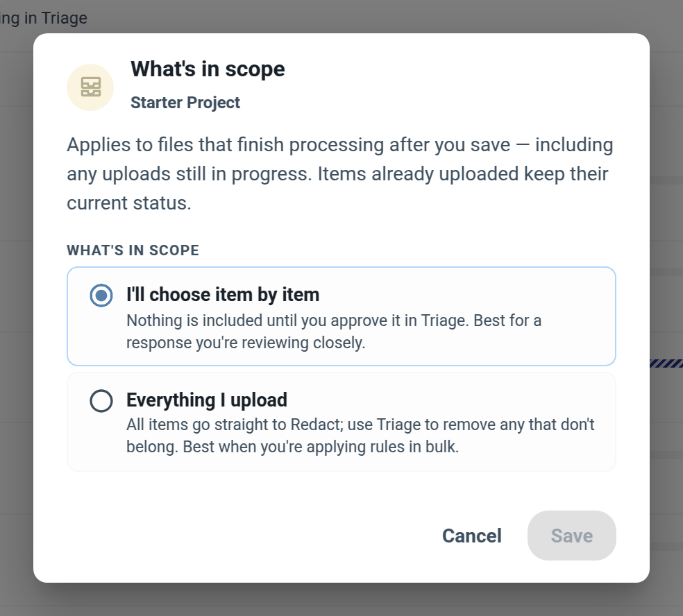Click the striped progress bar behind the dialog
The width and height of the screenshot is (683, 616).
666,363
